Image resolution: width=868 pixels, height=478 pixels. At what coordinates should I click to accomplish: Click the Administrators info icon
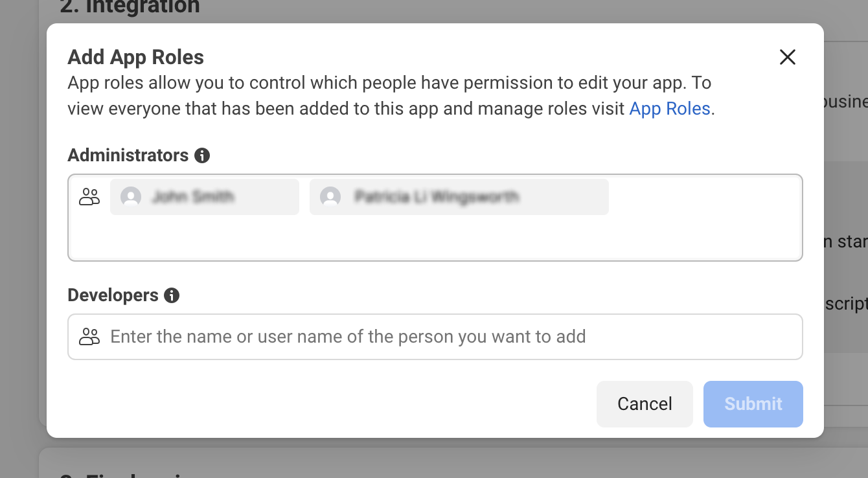[x=202, y=155]
